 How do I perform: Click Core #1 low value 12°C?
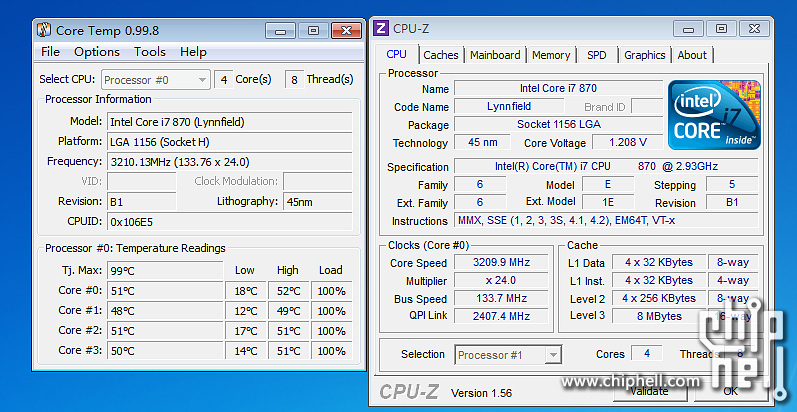(246, 311)
